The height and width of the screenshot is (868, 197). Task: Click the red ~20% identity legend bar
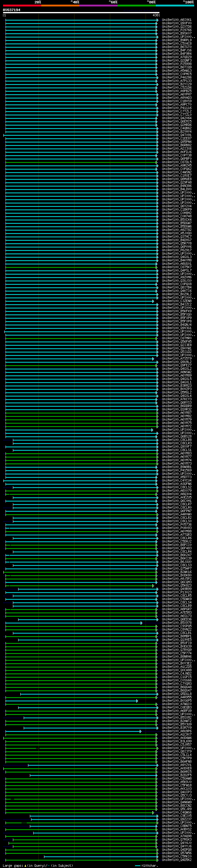pyautogui.click(x=22, y=6)
